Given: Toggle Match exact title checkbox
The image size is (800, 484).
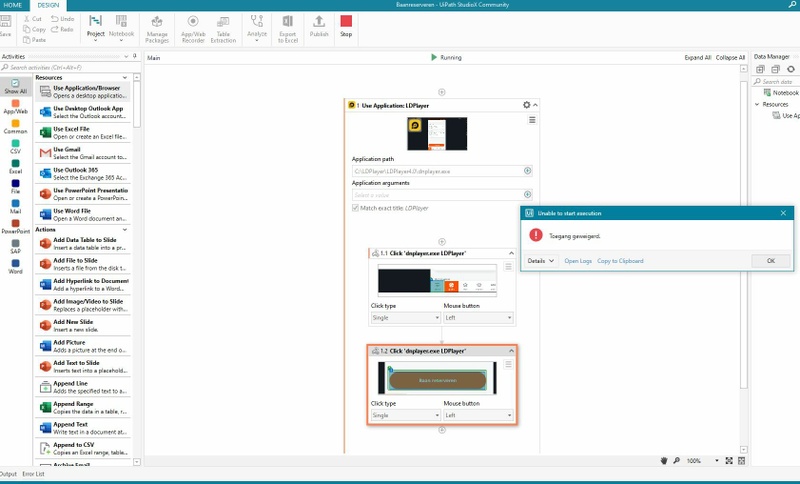Looking at the screenshot, I should pyautogui.click(x=355, y=208).
